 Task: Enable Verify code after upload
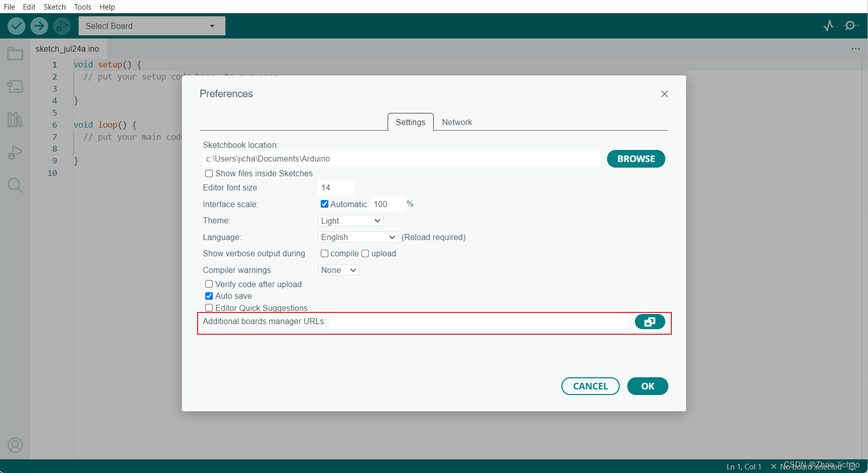click(209, 284)
